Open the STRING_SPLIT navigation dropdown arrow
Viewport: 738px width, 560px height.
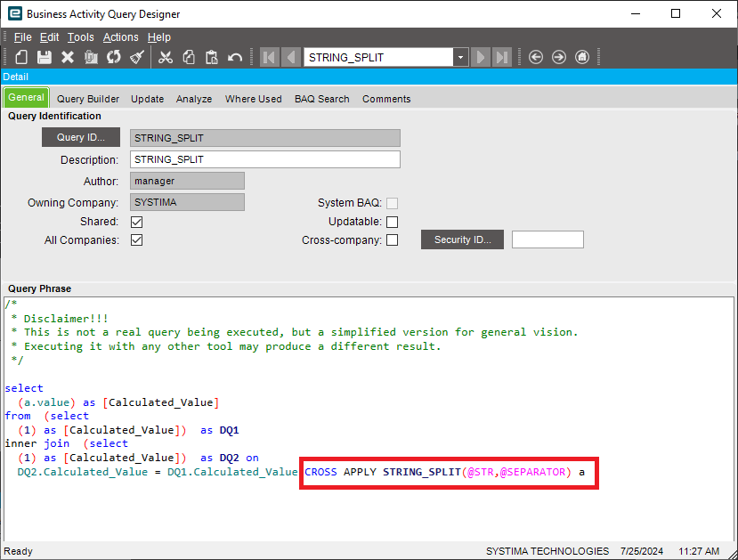click(461, 57)
